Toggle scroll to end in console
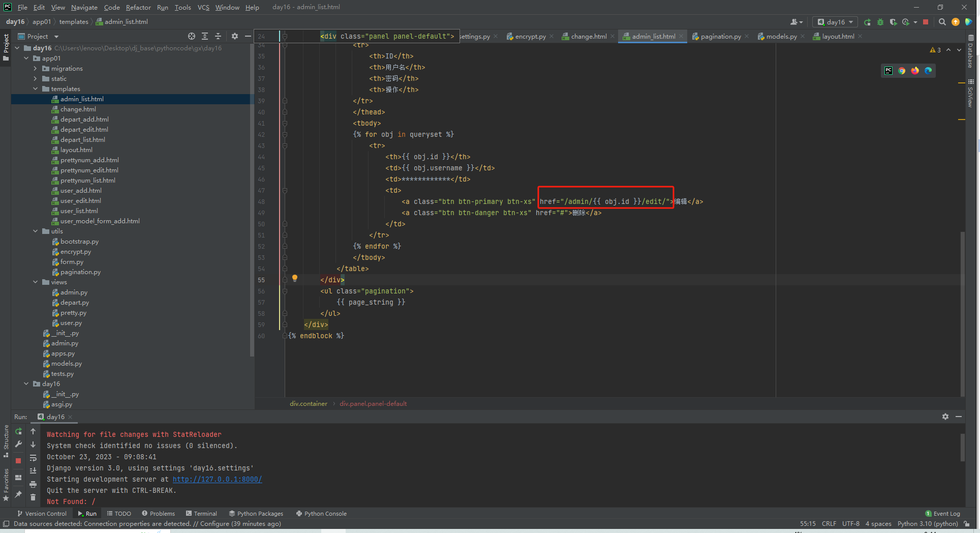The image size is (980, 533). (x=33, y=471)
